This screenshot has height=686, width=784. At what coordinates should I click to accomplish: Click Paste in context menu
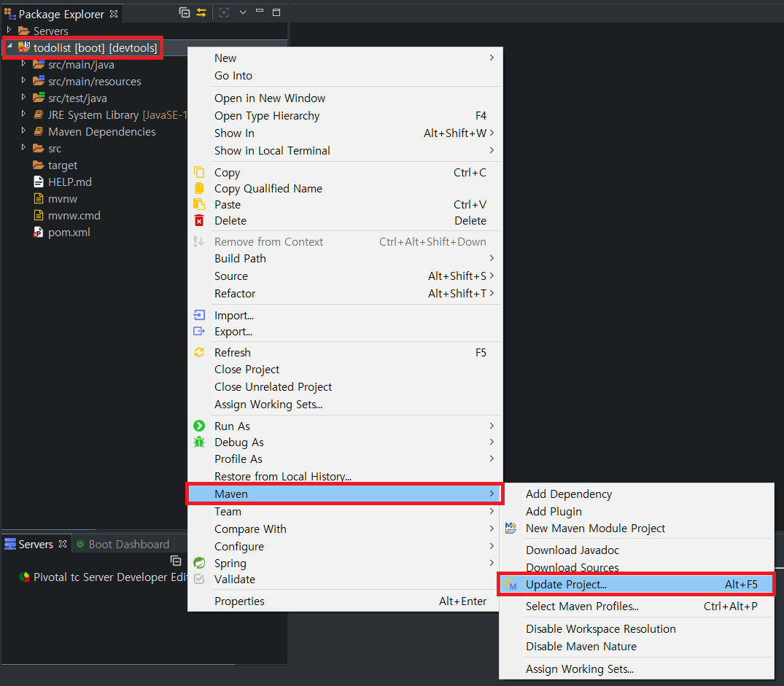tap(345, 204)
